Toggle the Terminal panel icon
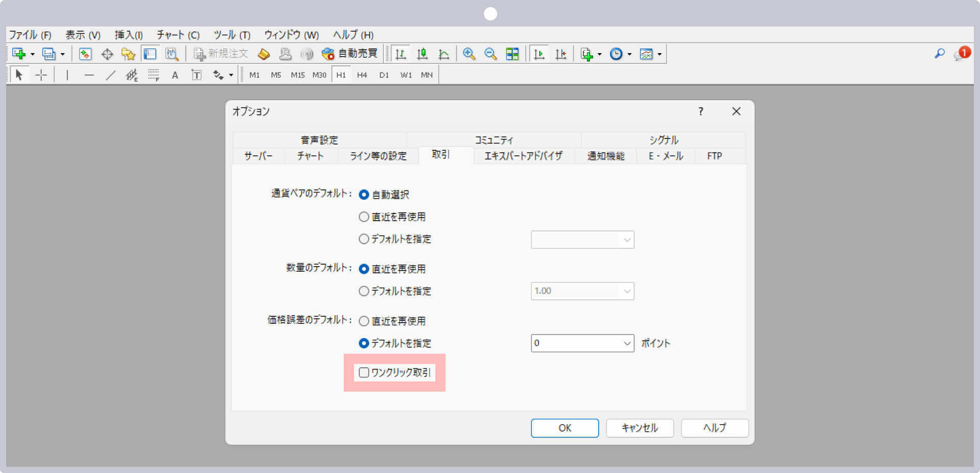This screenshot has width=980, height=473. (150, 54)
